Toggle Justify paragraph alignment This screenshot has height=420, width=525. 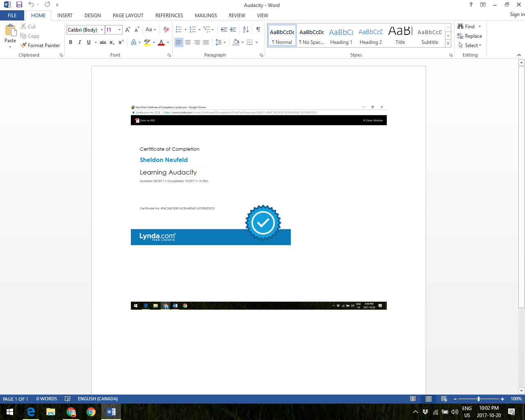[205, 42]
